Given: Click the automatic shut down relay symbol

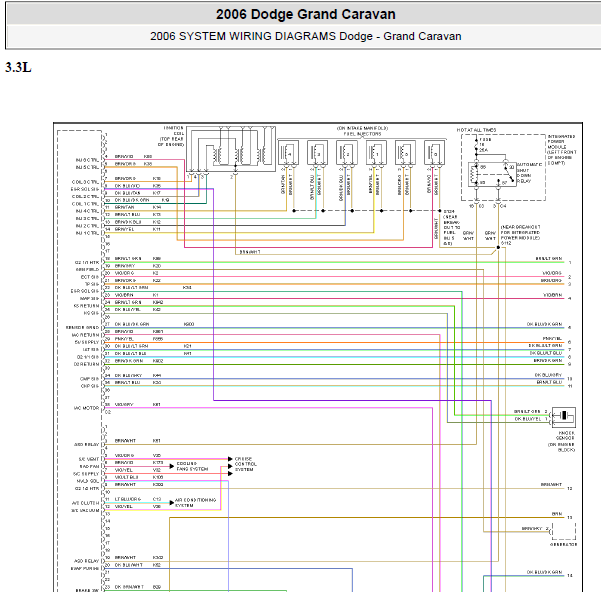Looking at the screenshot, I should (492, 174).
